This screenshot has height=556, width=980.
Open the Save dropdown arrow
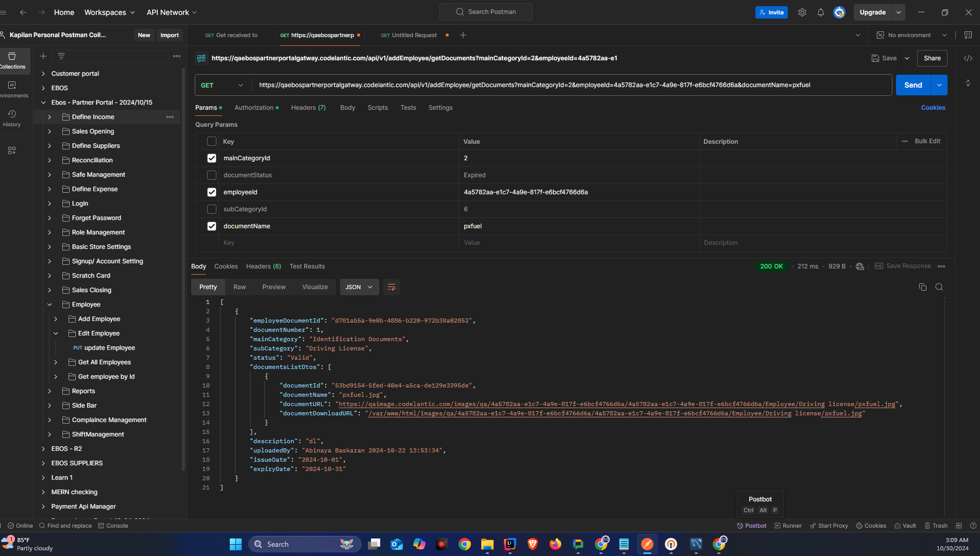pos(907,58)
